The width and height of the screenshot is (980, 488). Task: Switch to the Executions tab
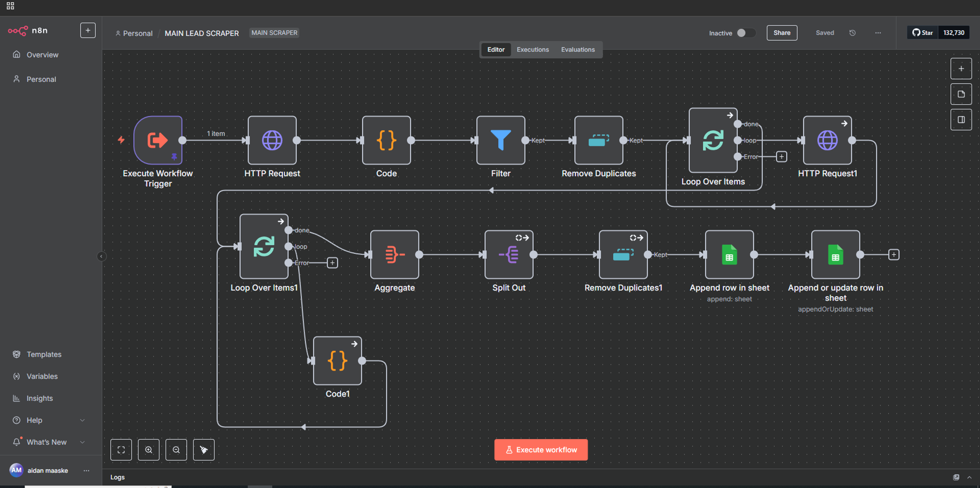[x=532, y=49]
